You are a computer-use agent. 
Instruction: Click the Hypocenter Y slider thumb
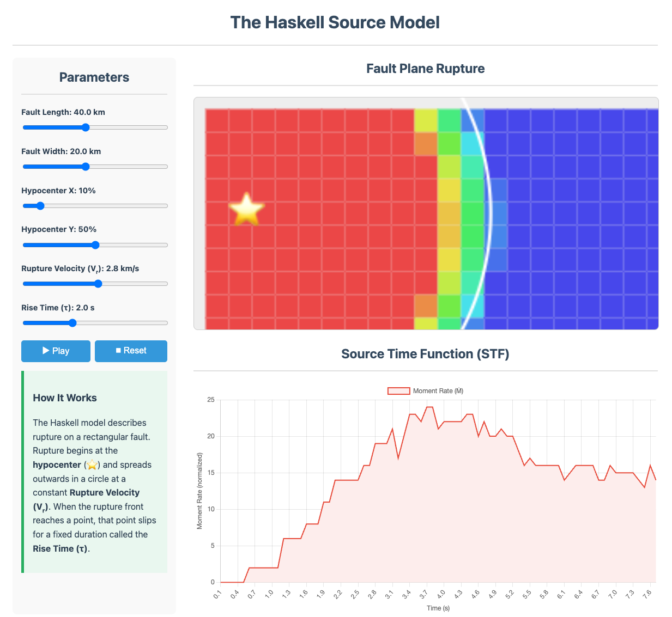point(95,245)
